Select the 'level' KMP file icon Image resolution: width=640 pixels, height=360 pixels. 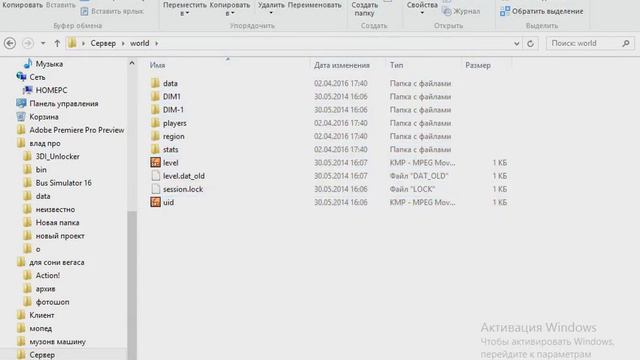coord(155,162)
